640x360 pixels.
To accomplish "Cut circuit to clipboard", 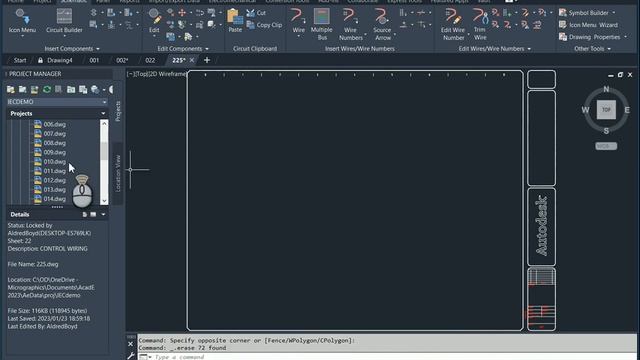I will 256,13.
